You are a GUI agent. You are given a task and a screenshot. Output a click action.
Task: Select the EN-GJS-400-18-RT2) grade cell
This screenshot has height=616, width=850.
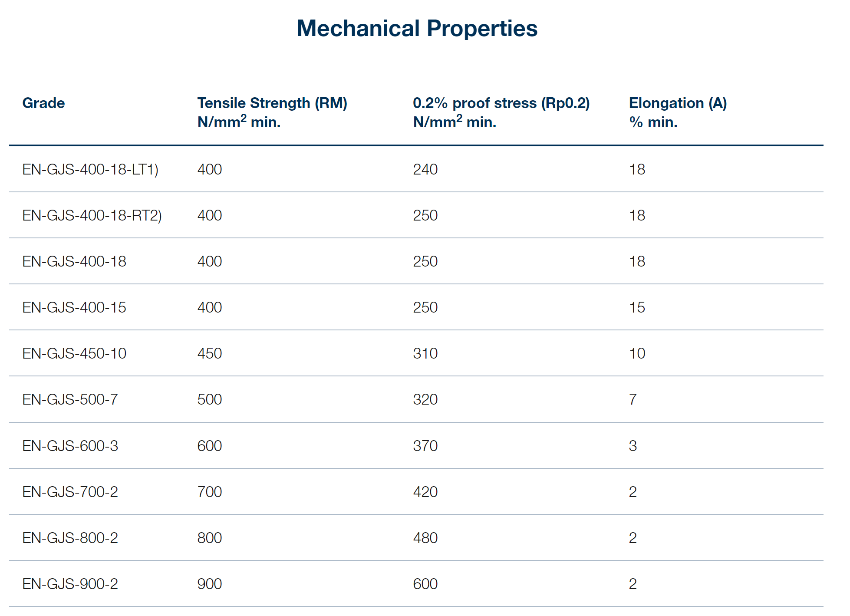92,215
